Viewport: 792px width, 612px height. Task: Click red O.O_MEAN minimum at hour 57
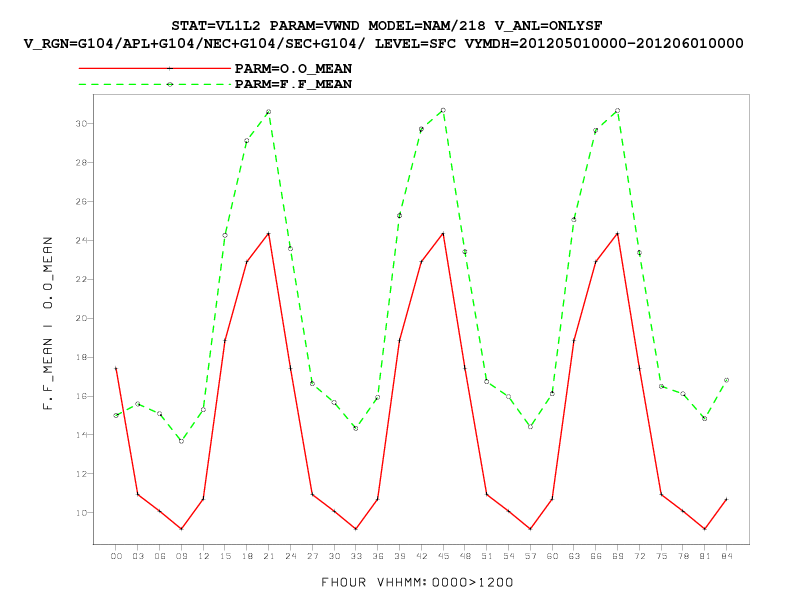[x=530, y=529]
